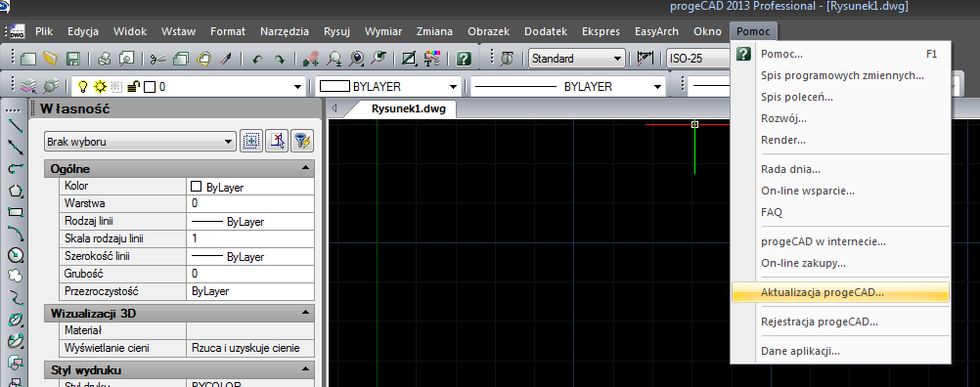Select the Rectangle tool
980x387 pixels.
point(16,212)
